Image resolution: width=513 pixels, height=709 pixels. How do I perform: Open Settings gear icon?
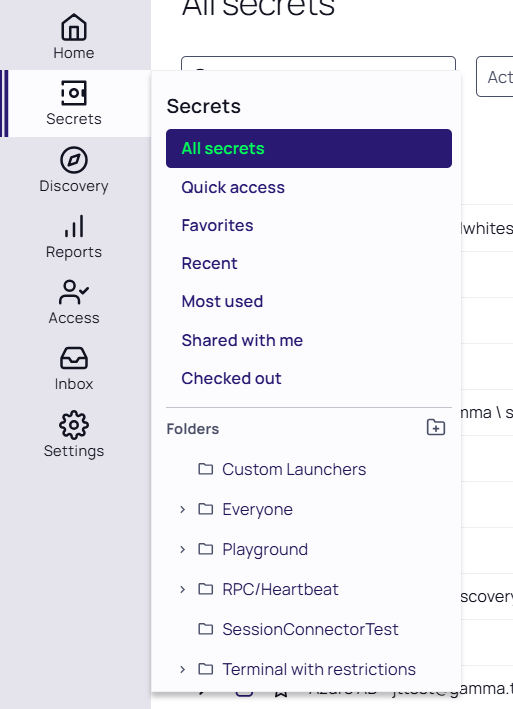point(74,425)
